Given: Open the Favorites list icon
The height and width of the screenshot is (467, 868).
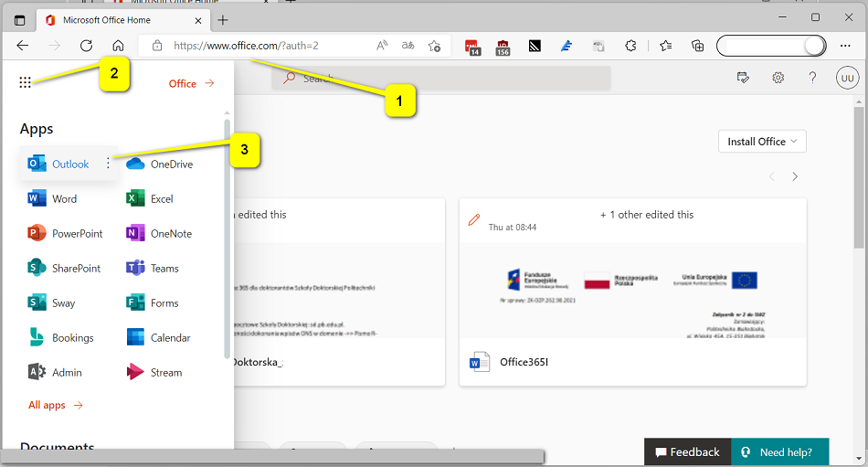Looking at the screenshot, I should click(666, 46).
